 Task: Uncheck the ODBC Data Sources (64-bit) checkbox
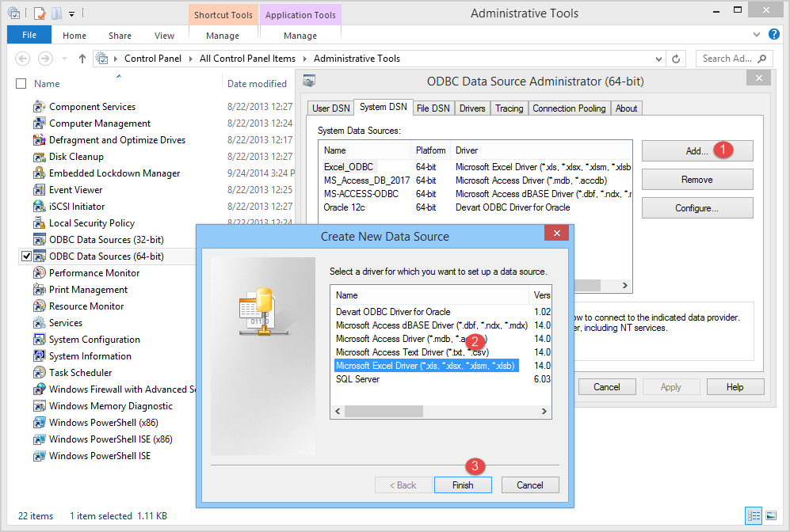click(27, 256)
